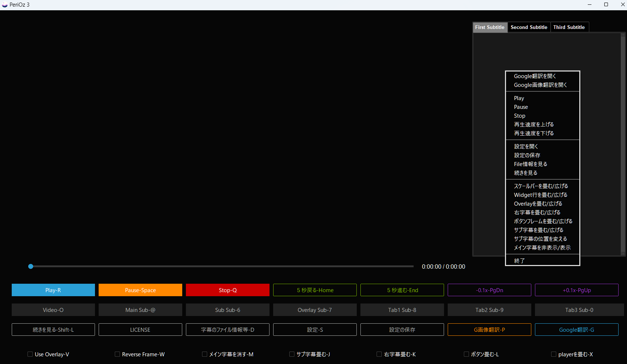The image size is (627, 364).
Task: Switch to the Second Subtitle tab
Action: [x=529, y=27]
